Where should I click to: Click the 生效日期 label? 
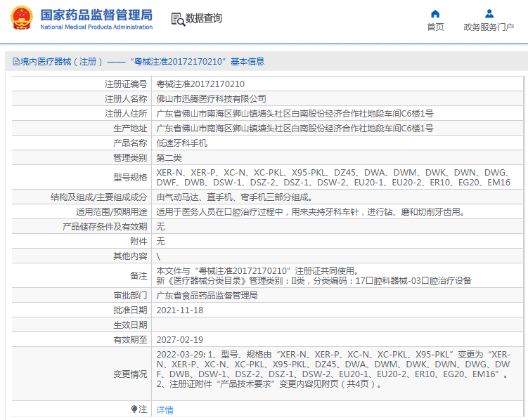tap(130, 325)
